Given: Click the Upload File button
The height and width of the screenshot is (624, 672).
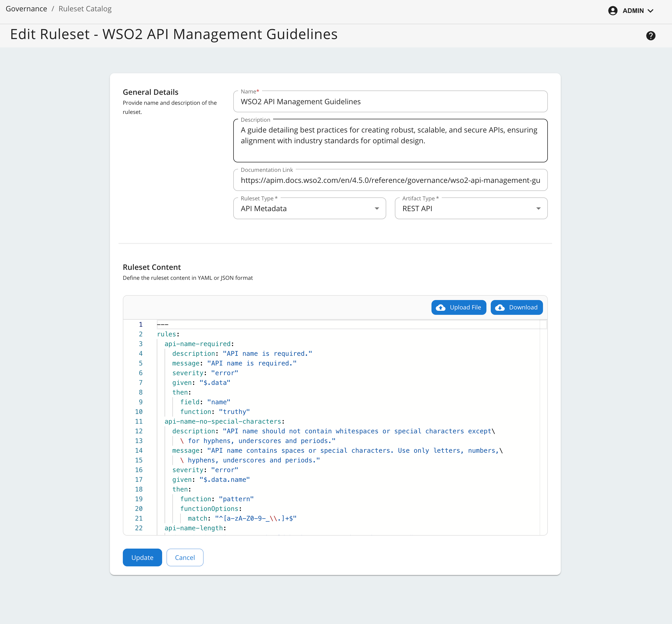Looking at the screenshot, I should 459,307.
